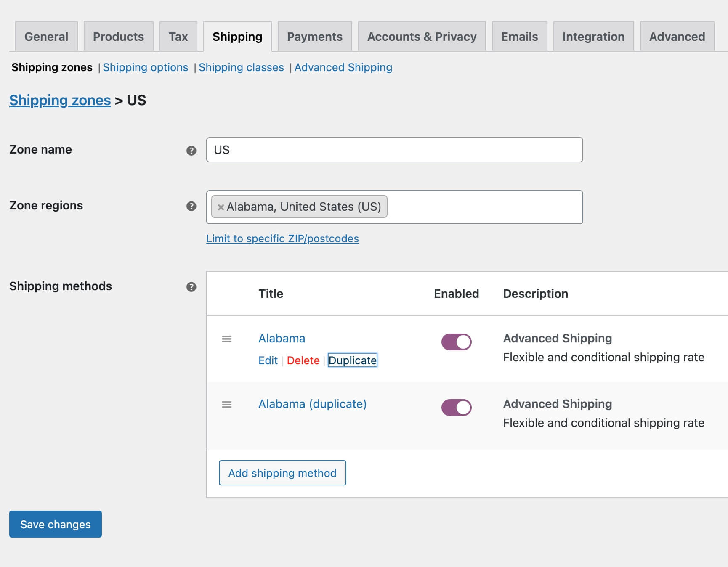Open the Accounts & Privacy tab
Image resolution: width=728 pixels, height=567 pixels.
422,37
